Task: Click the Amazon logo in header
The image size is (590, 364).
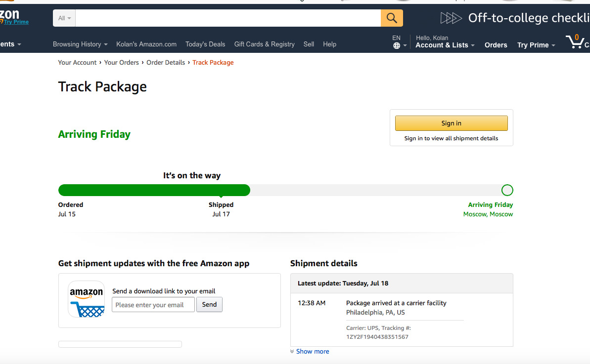Action: point(10,15)
